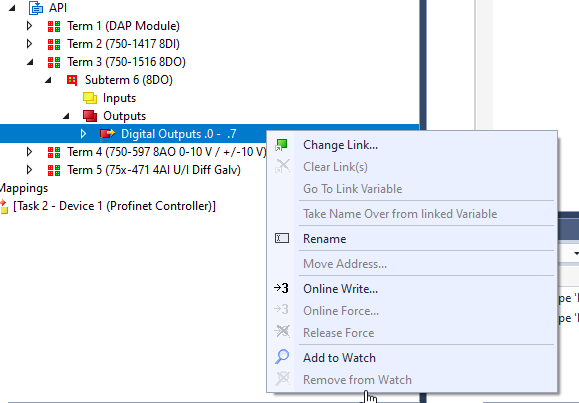Expand Term 5 (75x-471 4AI) node
Image resolution: width=579 pixels, height=403 pixels.
(x=30, y=170)
